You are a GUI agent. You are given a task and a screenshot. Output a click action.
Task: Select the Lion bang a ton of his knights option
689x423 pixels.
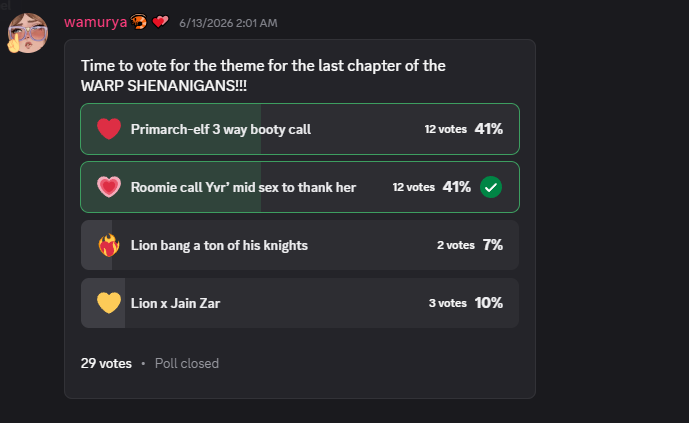point(300,245)
